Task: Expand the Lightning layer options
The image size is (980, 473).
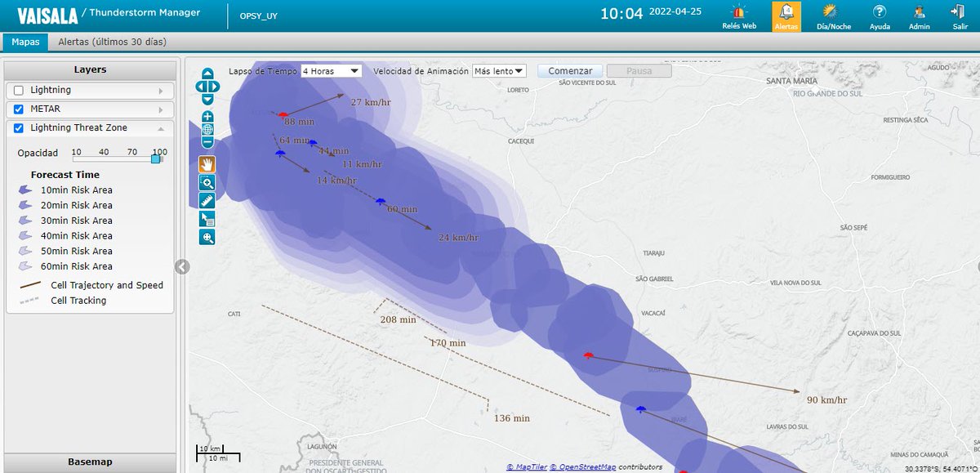Action: (161, 91)
